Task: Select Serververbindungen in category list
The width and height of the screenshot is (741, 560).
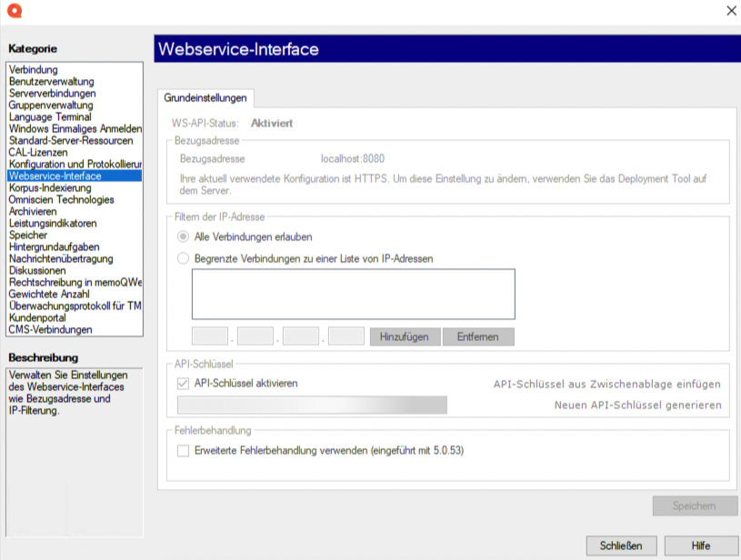Action: [x=75, y=93]
